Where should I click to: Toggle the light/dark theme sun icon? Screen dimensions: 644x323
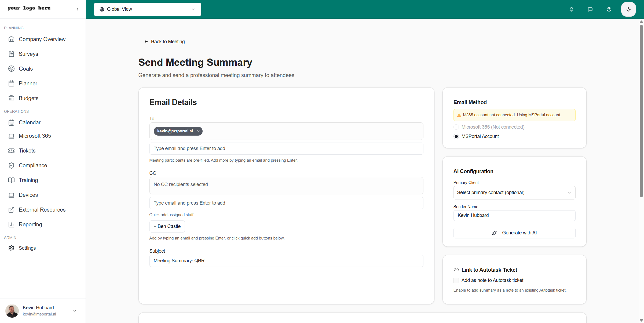(628, 9)
